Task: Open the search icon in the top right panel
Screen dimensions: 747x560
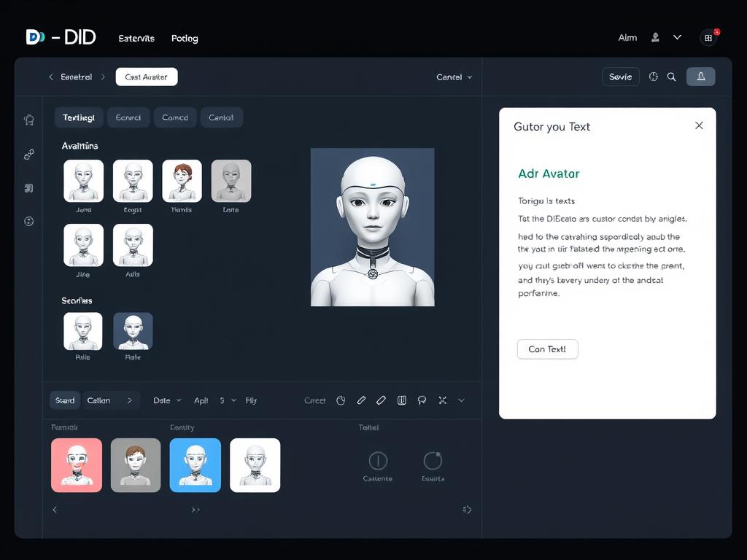Action: (x=671, y=76)
